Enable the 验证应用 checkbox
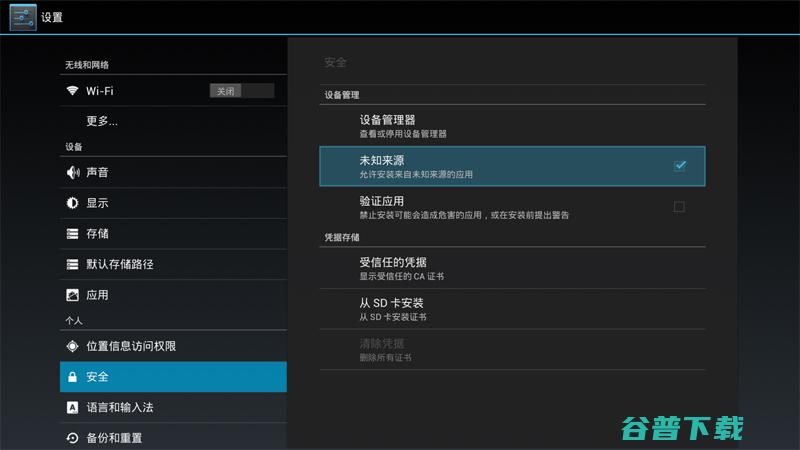The image size is (800, 450). coord(679,207)
